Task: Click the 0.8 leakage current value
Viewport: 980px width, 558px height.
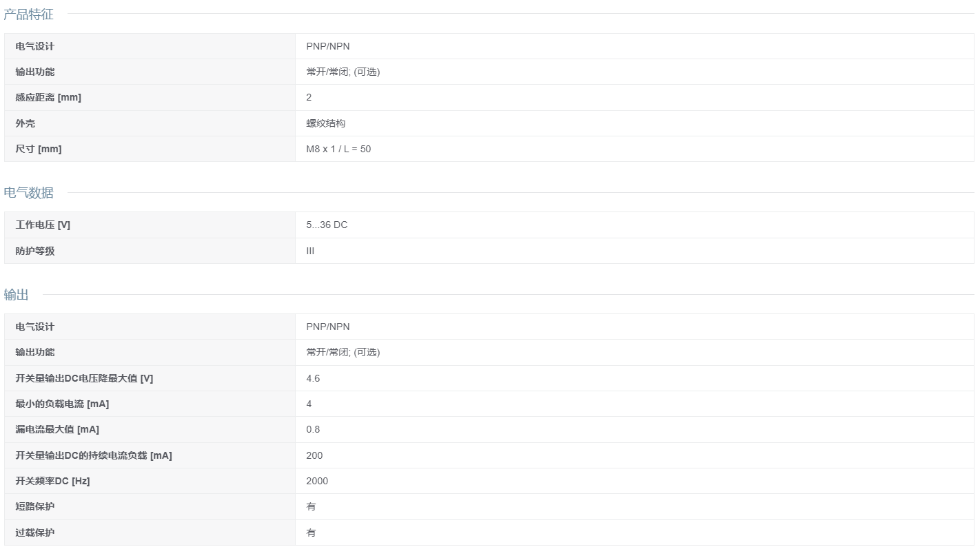Action: [313, 429]
